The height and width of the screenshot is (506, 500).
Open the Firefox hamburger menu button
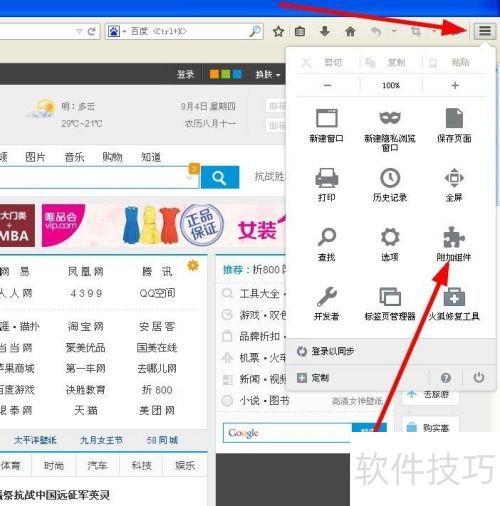coord(485,31)
